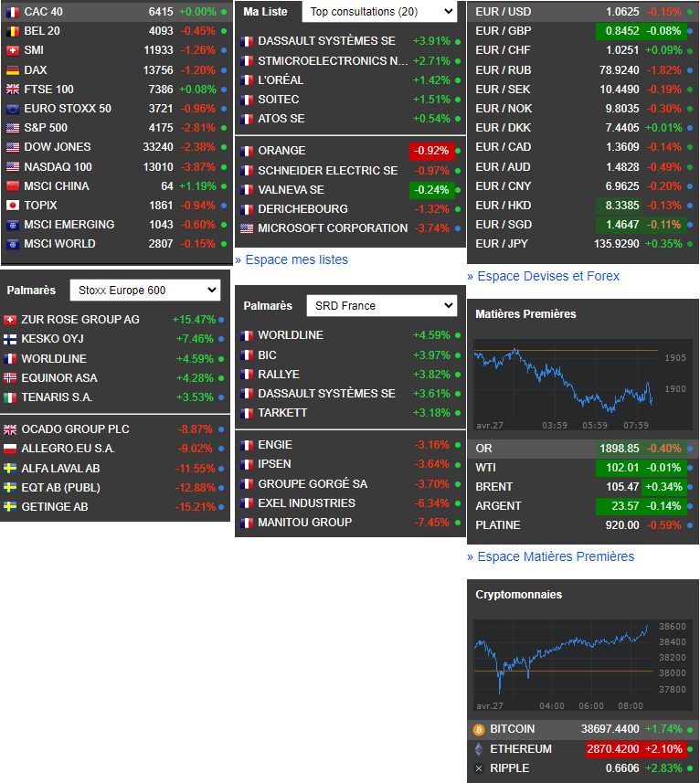
Task: Click ENGIE in SRD France list
Action: [x=275, y=445]
